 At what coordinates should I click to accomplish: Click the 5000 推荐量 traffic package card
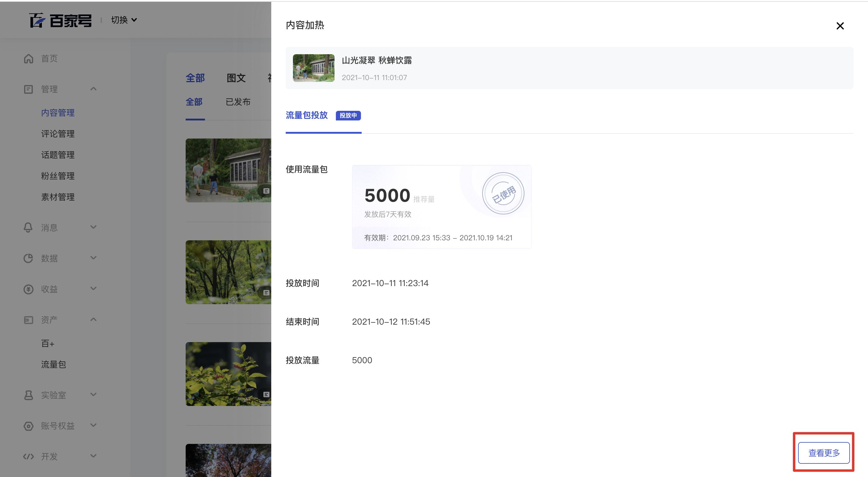[442, 207]
